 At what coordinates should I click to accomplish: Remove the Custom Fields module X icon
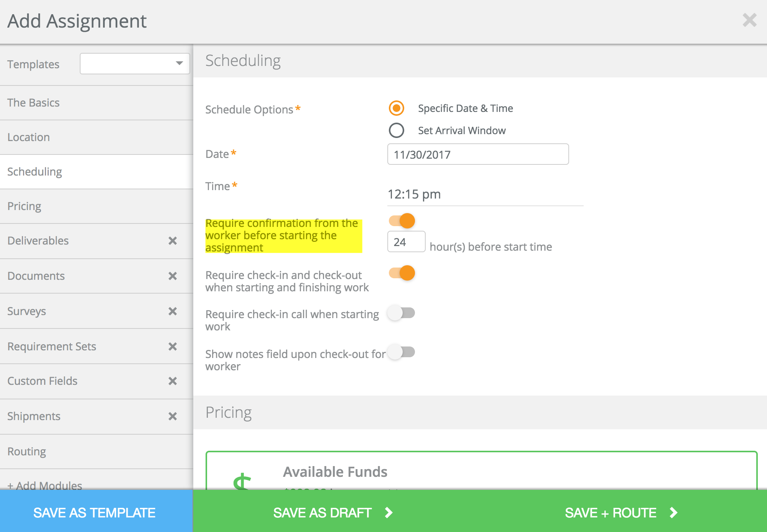tap(173, 381)
